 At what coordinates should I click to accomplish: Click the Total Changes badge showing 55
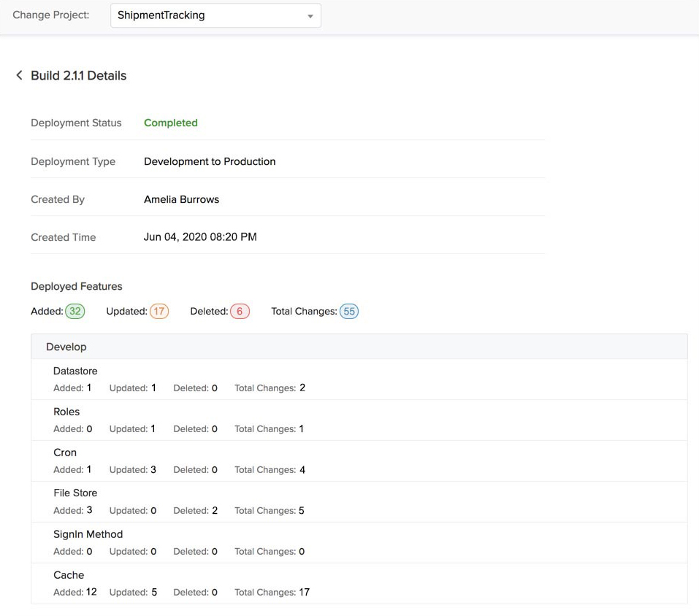coord(349,312)
